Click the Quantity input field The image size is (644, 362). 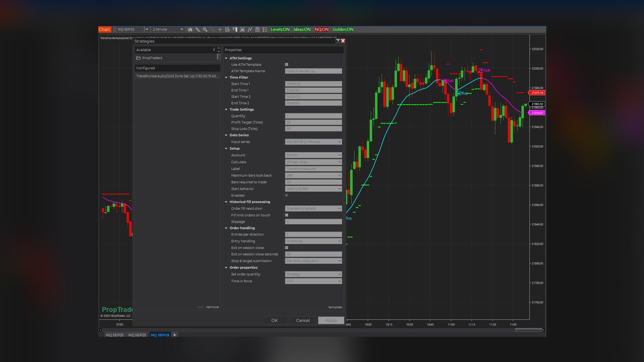point(313,116)
